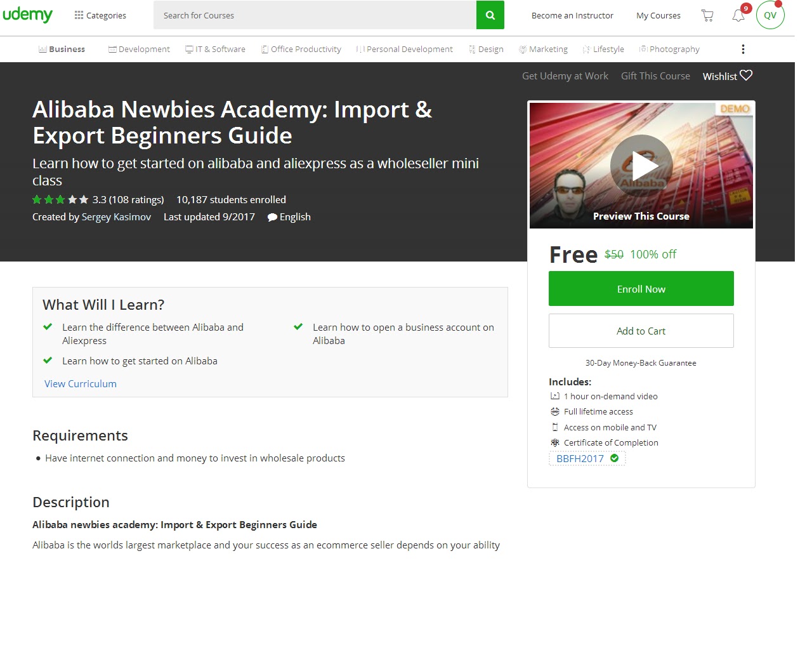
Task: Go to Become an Instructor
Action: [x=572, y=15]
